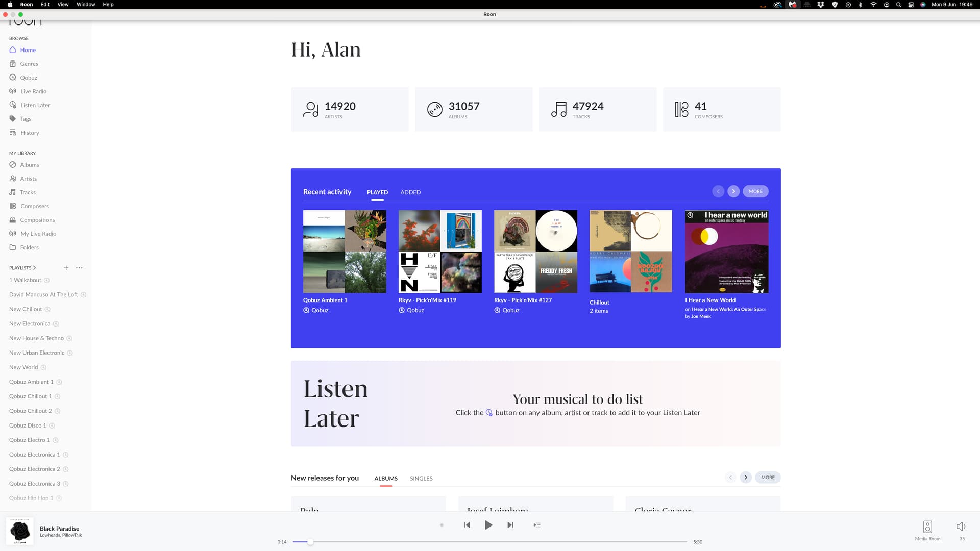Open Rkyv - Pick'n'Mix #119 cover
The image size is (980, 551).
tap(440, 252)
